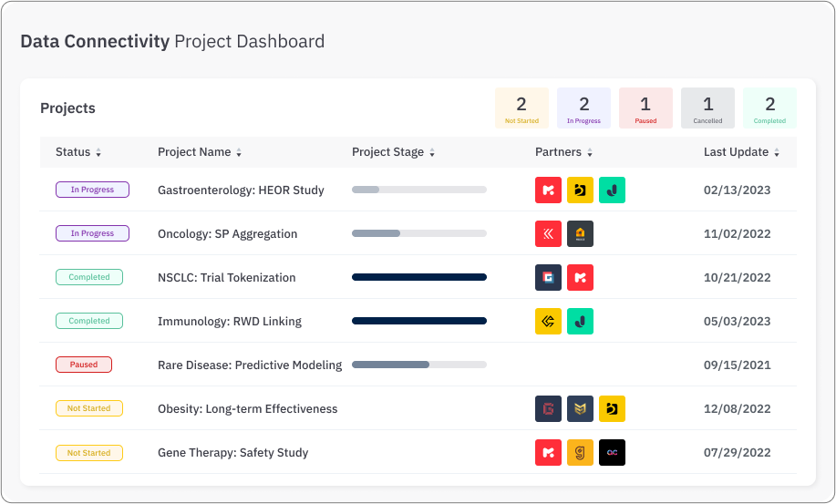
Task: Click red partner icon in NSCLC row
Action: click(580, 277)
